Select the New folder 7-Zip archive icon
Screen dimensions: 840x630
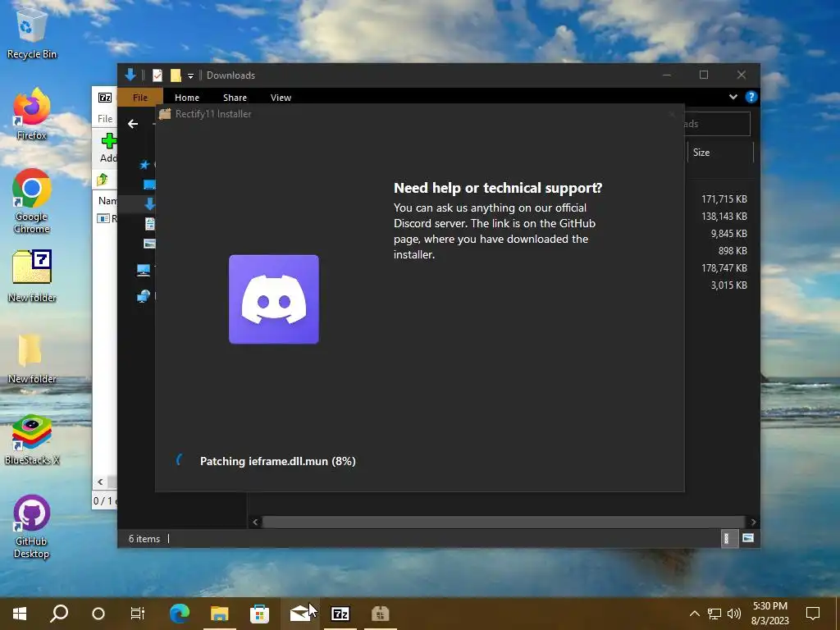32,276
